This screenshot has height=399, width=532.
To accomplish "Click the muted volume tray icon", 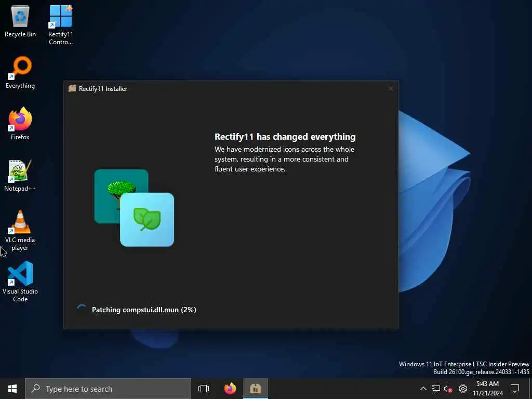I will [x=448, y=389].
